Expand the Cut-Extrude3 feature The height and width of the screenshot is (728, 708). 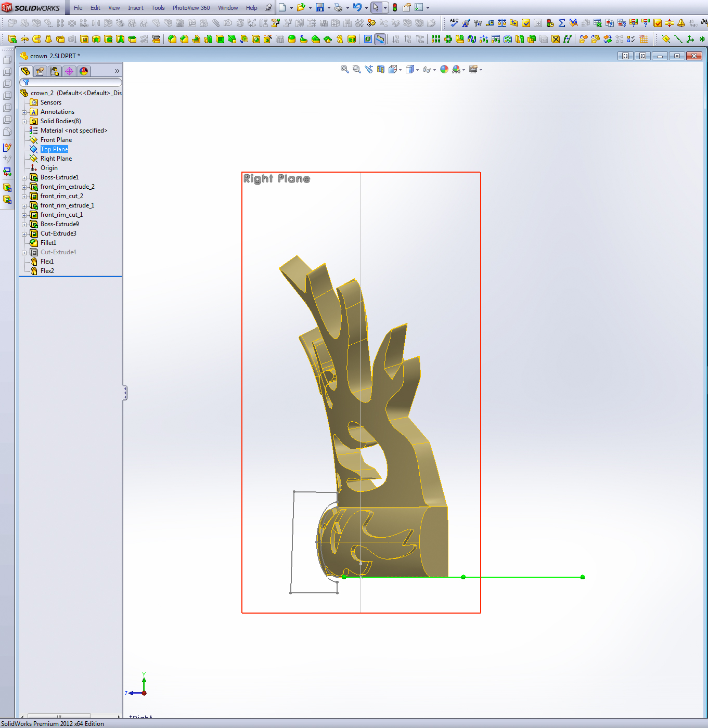pos(24,234)
